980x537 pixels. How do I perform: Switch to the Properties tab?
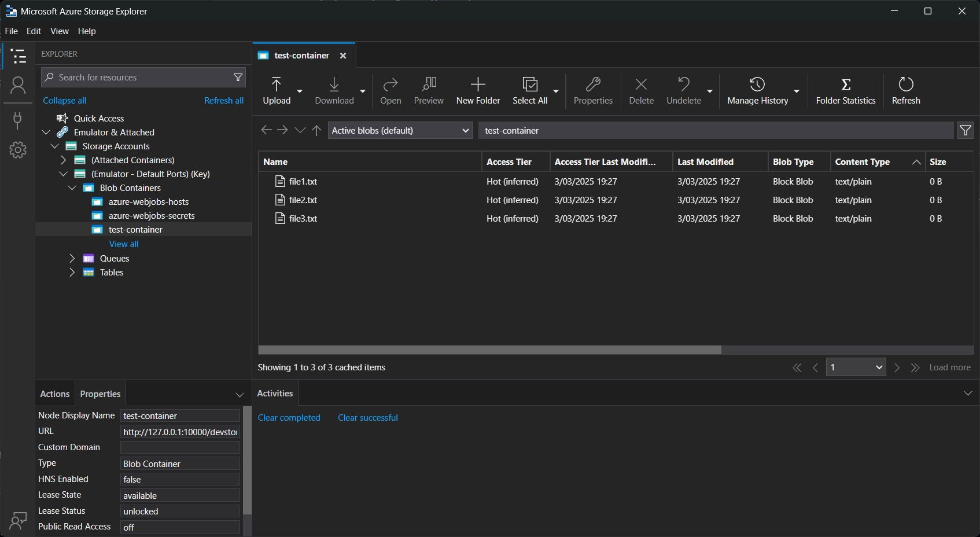[x=100, y=394]
